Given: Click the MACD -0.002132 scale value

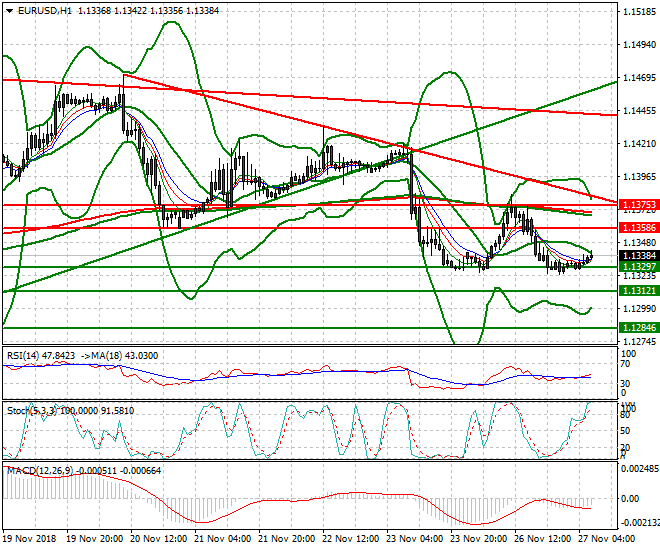Looking at the screenshot, I should 641,523.
